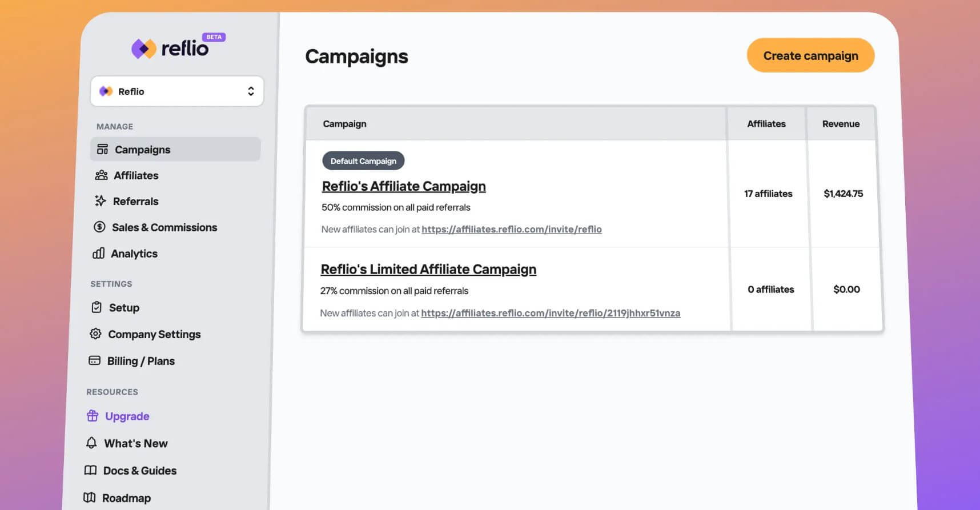980x510 pixels.
Task: Click the Analytics bar chart icon
Action: 98,253
